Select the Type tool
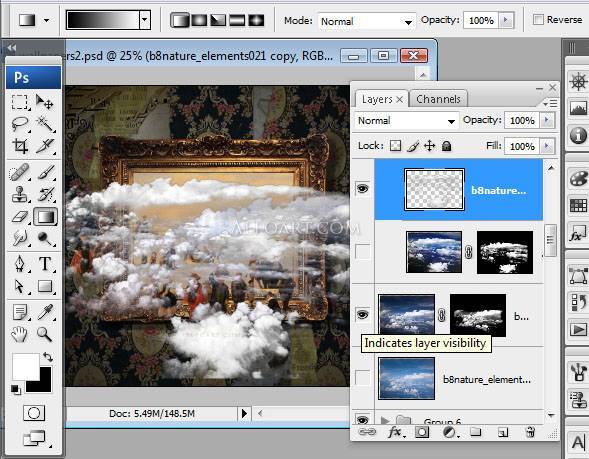 (45, 264)
